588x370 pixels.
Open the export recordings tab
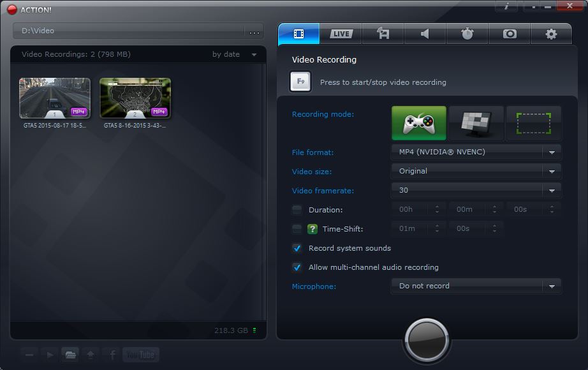[x=383, y=34]
